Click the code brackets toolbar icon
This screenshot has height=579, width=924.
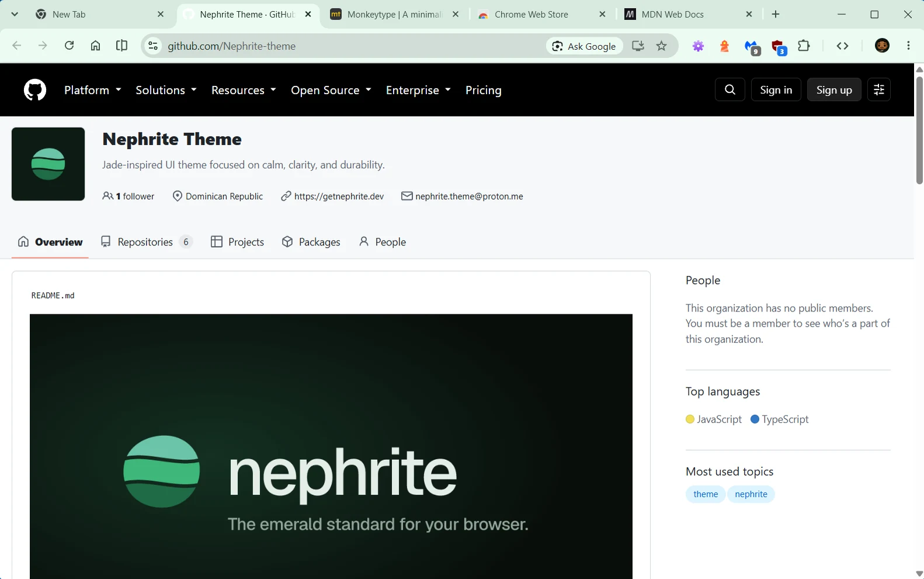[842, 46]
